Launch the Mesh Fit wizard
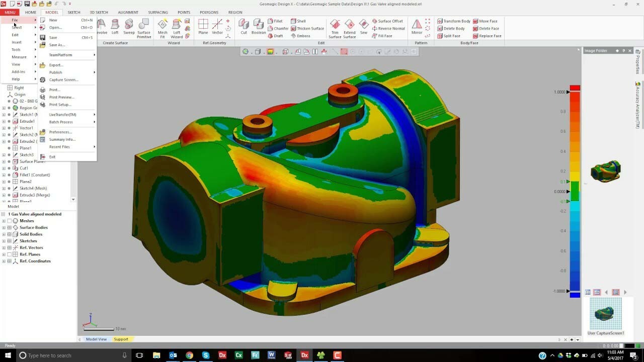 coord(163,29)
